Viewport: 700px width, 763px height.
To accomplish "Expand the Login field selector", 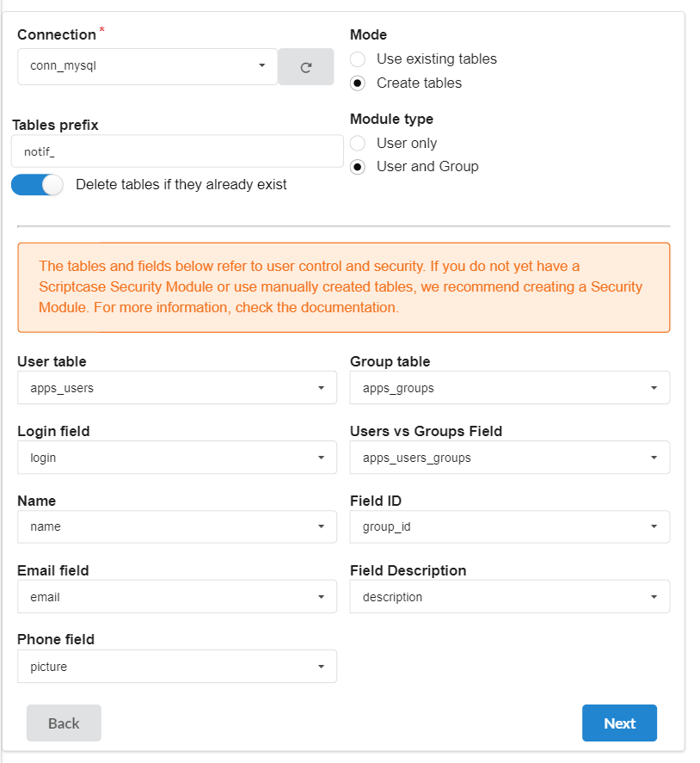I will (176, 457).
